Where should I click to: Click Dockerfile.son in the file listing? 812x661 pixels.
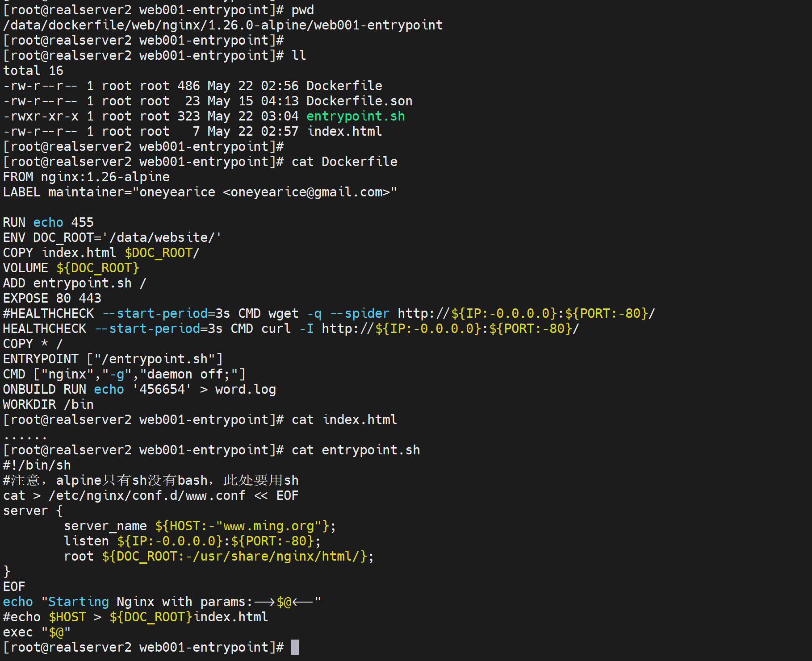click(x=359, y=101)
